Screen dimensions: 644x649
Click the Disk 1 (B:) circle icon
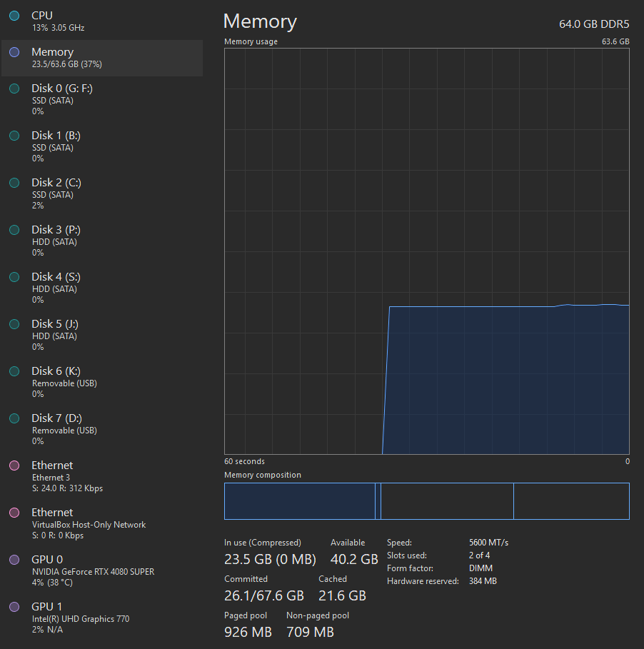pyautogui.click(x=14, y=136)
